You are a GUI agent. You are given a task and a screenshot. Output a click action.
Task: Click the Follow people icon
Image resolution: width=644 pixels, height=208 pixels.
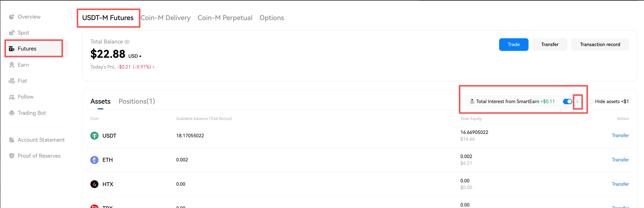coord(12,97)
